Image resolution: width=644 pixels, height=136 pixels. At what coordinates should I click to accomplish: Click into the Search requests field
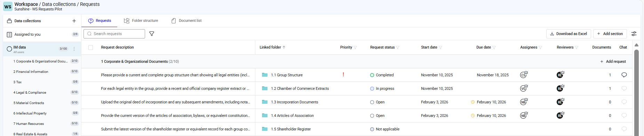[x=114, y=34]
